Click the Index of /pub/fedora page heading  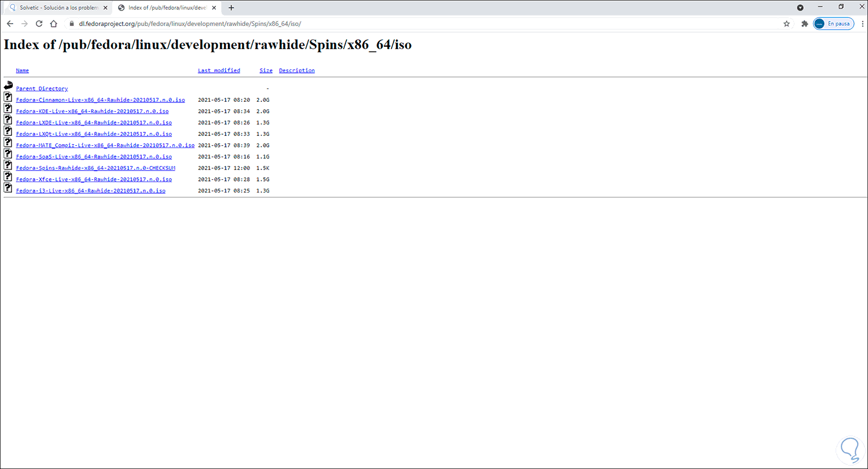coord(208,45)
